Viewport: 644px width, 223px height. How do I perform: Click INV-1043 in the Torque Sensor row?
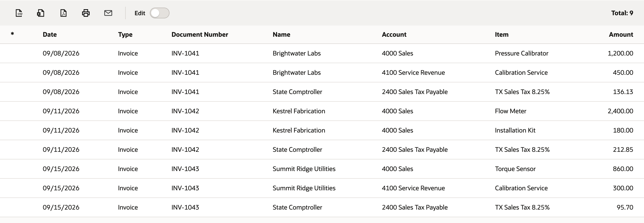185,169
